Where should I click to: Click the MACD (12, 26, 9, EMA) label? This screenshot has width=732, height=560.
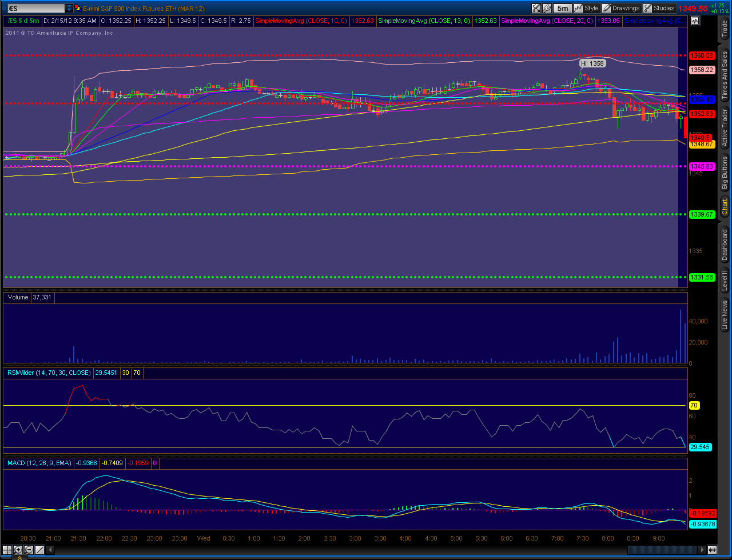(39, 463)
